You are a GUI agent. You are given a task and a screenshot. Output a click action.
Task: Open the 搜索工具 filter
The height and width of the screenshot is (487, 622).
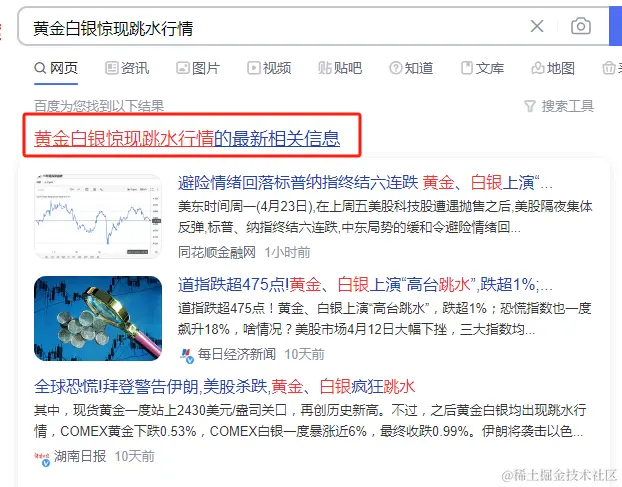tap(559, 106)
